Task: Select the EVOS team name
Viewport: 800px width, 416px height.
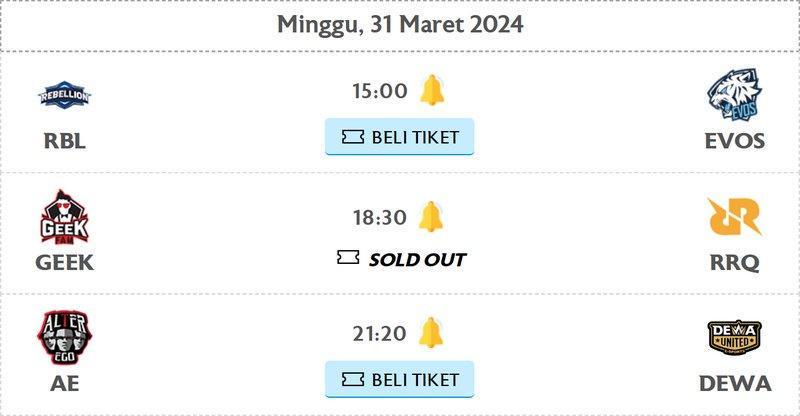Action: pyautogui.click(x=734, y=141)
